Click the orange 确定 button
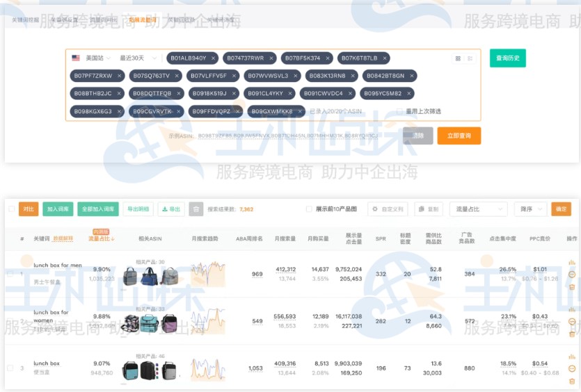This screenshot has height=392, width=581. click(561, 209)
